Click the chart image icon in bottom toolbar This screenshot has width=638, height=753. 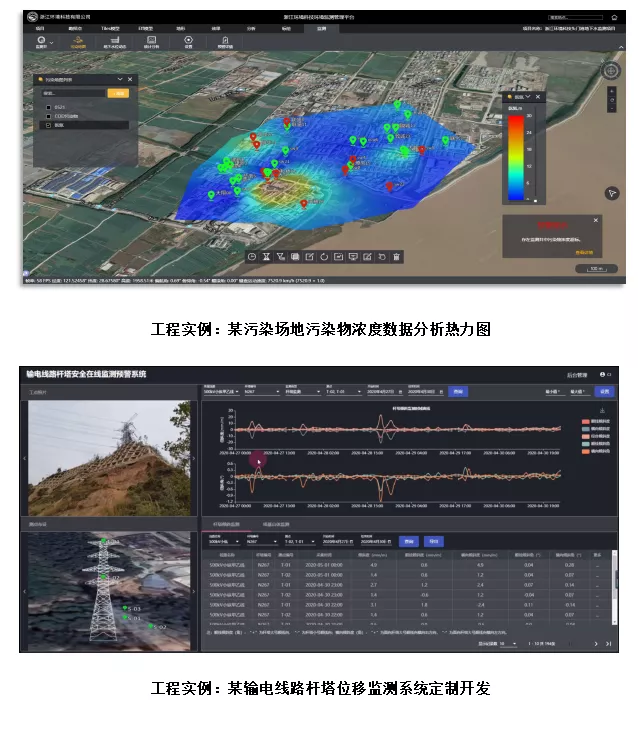pos(338,257)
